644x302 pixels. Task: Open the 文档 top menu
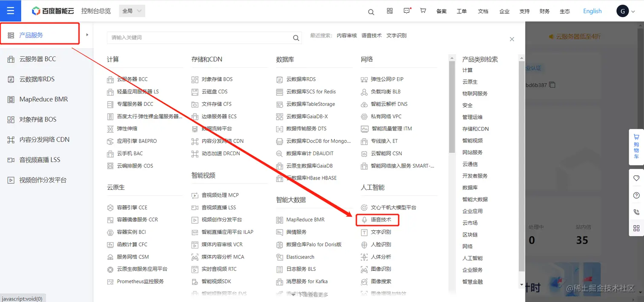pos(483,12)
